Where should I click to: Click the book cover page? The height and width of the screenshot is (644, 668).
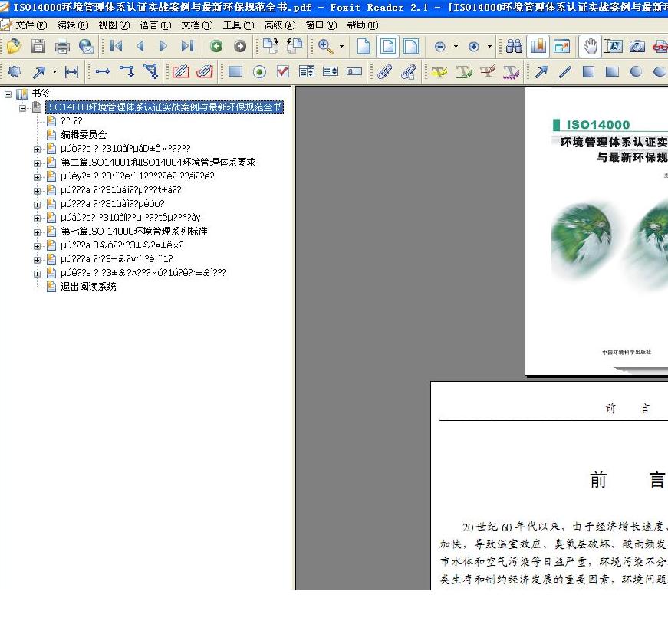597,231
